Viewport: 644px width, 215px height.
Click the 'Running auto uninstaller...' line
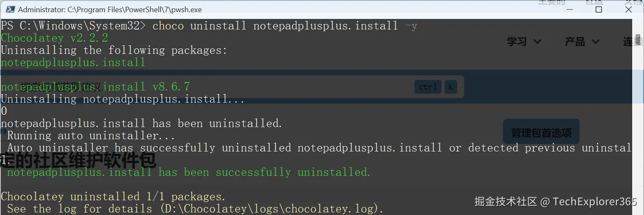pos(91,136)
